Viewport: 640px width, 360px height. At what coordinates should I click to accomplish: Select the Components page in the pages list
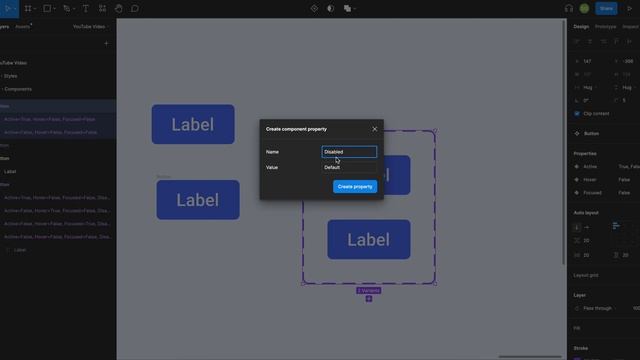tap(18, 89)
